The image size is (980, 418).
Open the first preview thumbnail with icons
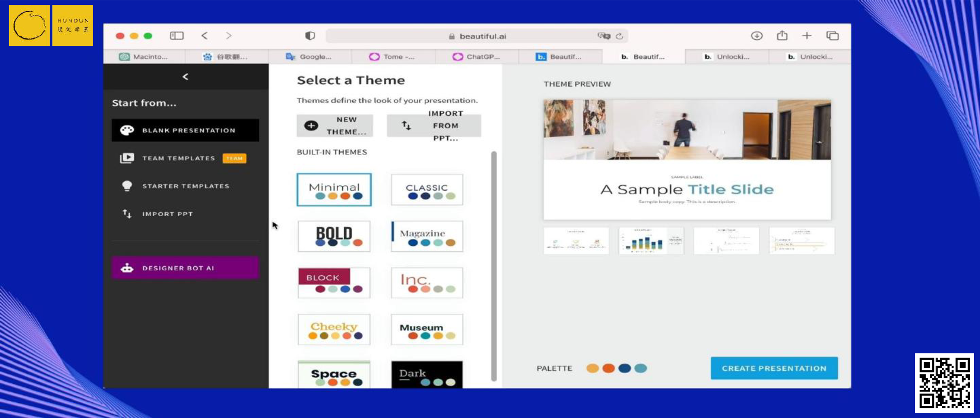(576, 240)
